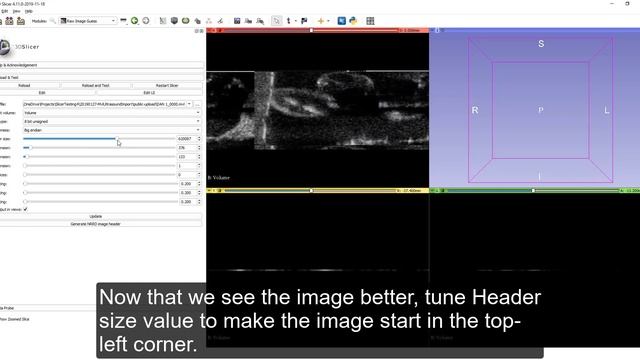Viewport: 640px width, 360px height.
Task: Toggle the persistent placement flag icon
Action: pos(304,21)
